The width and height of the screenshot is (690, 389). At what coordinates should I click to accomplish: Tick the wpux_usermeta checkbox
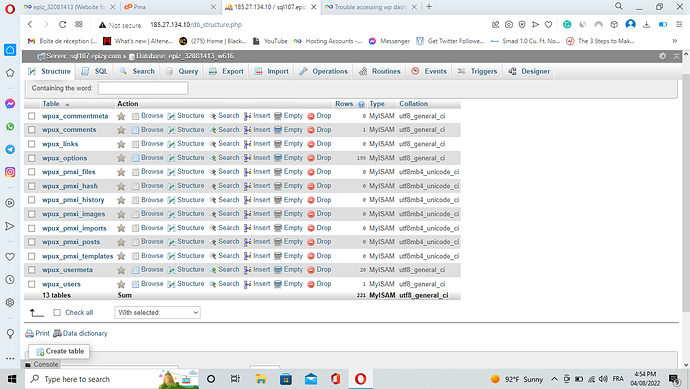32,270
